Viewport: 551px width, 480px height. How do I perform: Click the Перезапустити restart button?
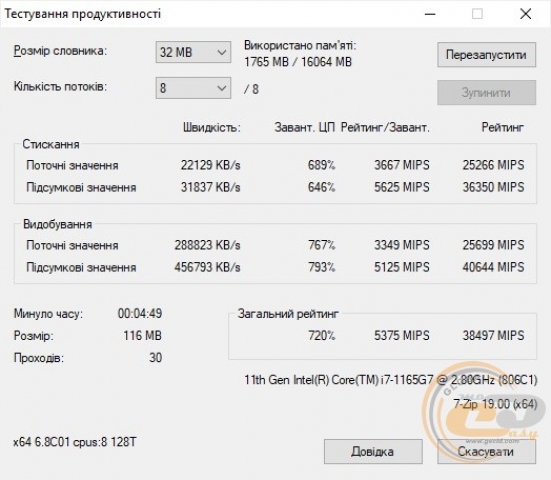[486, 55]
